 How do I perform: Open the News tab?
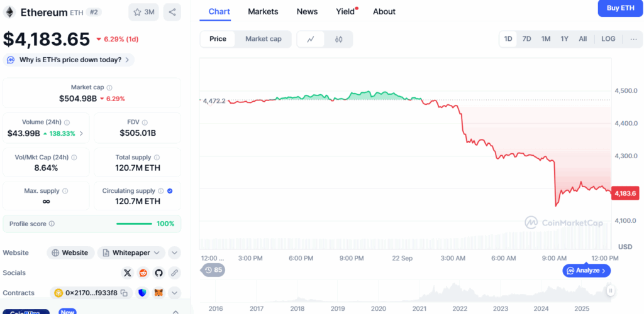tap(307, 11)
